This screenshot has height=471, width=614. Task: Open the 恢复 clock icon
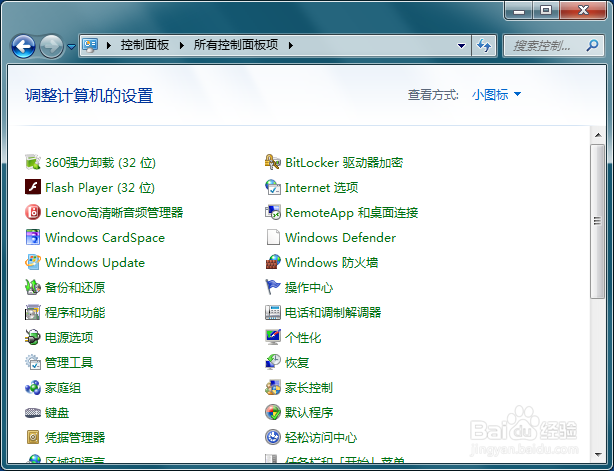click(273, 363)
